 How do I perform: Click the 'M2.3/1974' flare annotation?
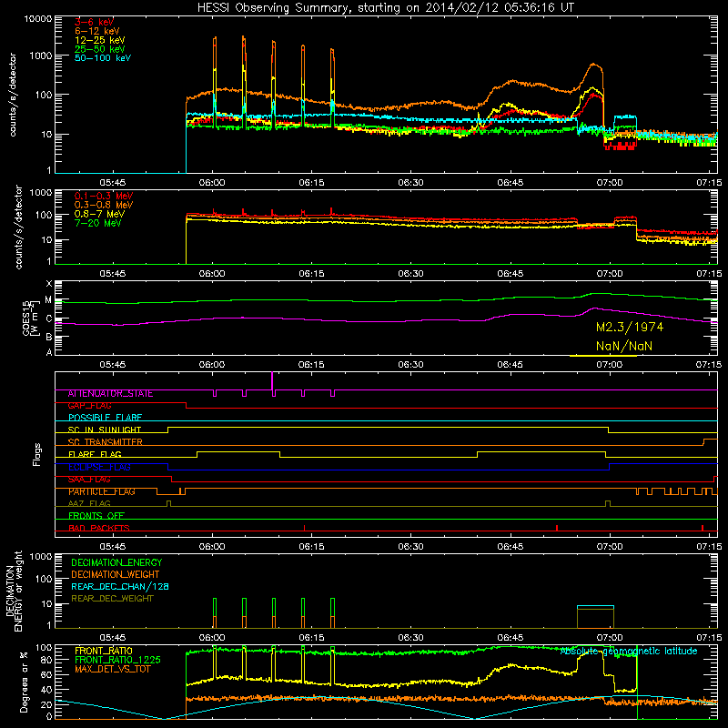click(630, 328)
